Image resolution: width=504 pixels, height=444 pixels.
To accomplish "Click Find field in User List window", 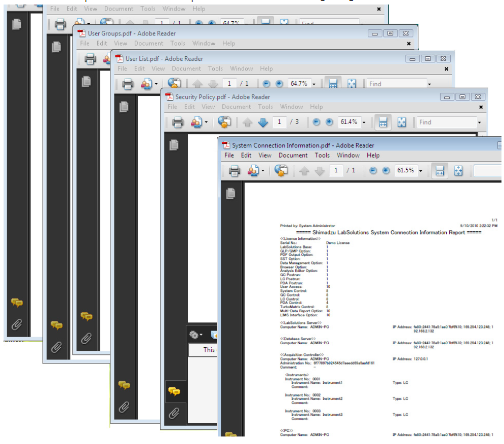I will [396, 84].
